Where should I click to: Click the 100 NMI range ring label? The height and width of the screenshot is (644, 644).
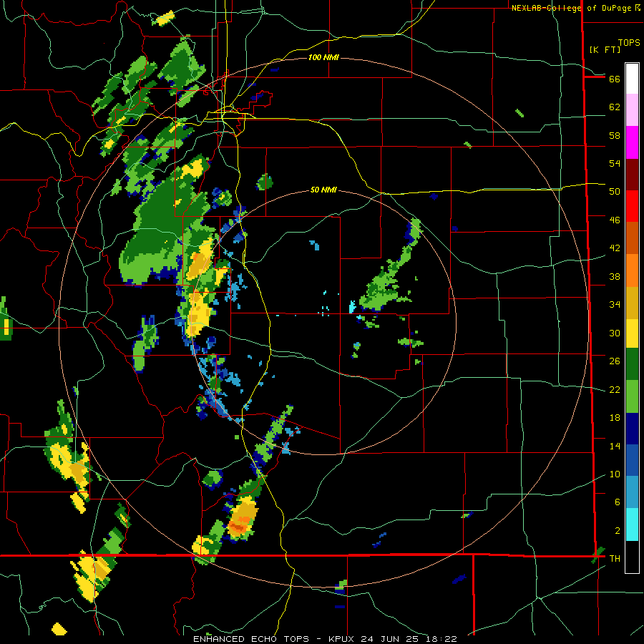[x=323, y=57]
